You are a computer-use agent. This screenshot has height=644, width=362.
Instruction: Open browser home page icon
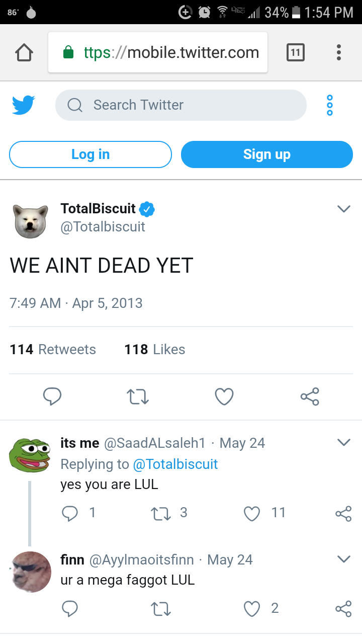coord(24,52)
